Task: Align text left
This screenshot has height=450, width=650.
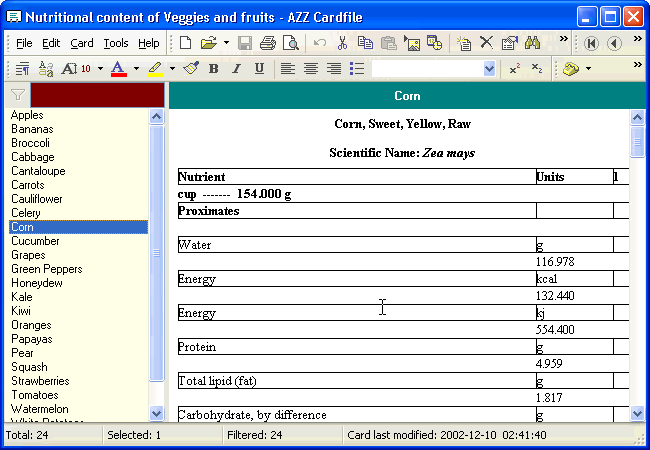Action: tap(288, 68)
